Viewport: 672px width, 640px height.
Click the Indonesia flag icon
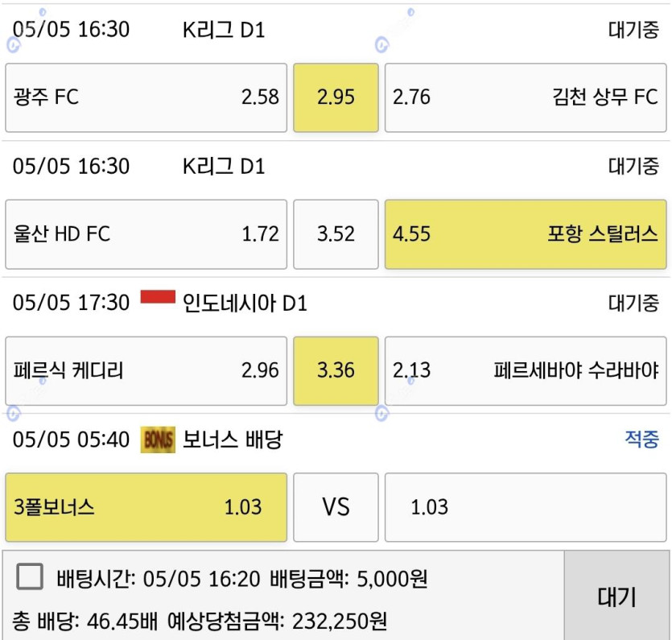pyautogui.click(x=158, y=297)
